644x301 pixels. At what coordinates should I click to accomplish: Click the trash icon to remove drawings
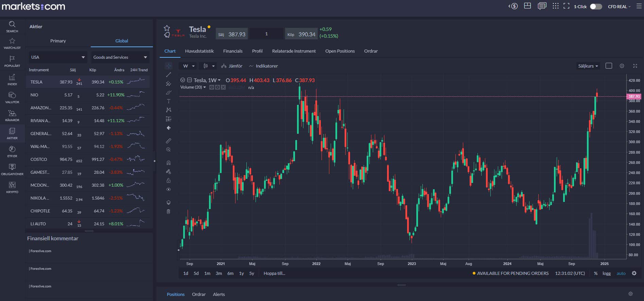tap(169, 211)
